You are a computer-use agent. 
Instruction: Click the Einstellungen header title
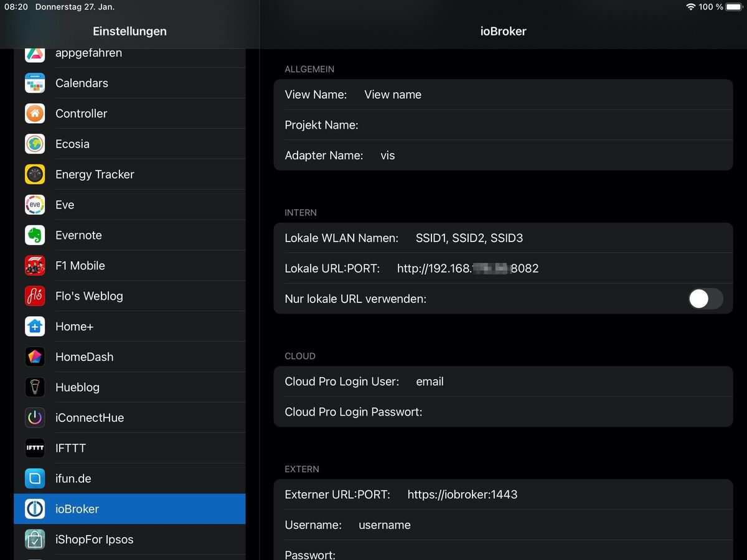129,31
